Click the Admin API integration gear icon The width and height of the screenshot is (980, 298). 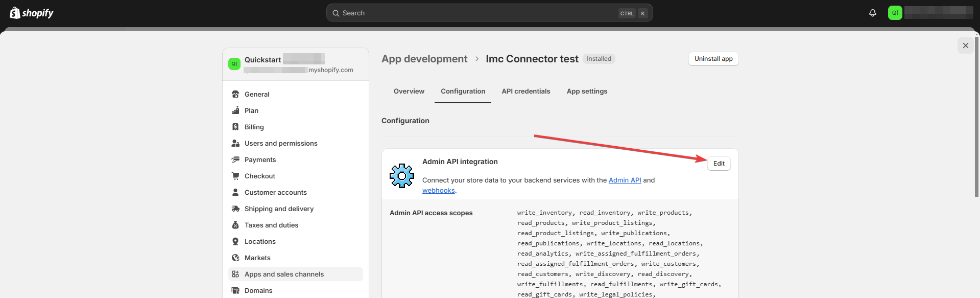[x=402, y=176]
